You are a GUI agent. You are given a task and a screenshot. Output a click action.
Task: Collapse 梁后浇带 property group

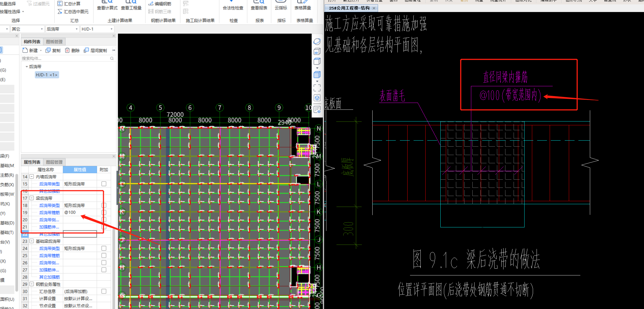click(x=32, y=198)
